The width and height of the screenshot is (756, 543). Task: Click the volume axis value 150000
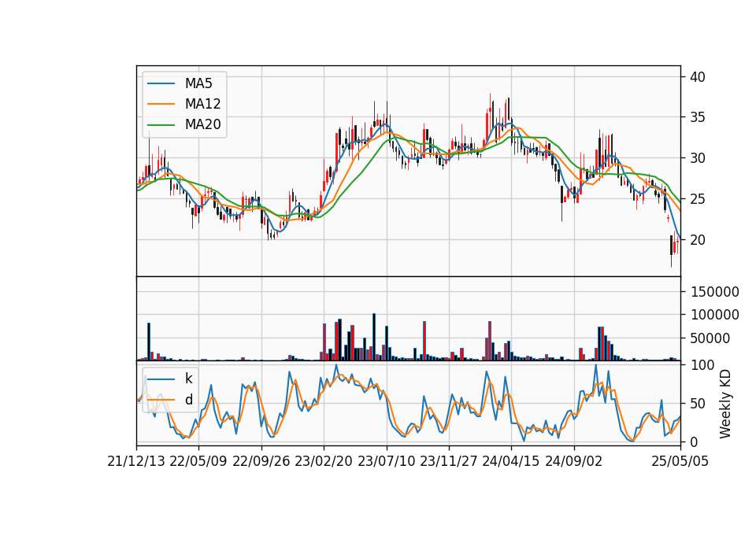coord(714,292)
